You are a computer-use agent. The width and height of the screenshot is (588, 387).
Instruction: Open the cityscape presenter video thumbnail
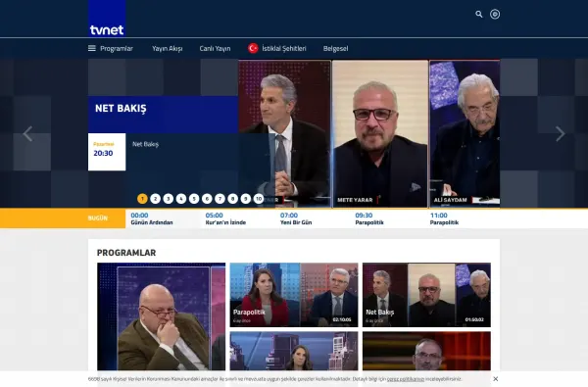click(x=294, y=351)
